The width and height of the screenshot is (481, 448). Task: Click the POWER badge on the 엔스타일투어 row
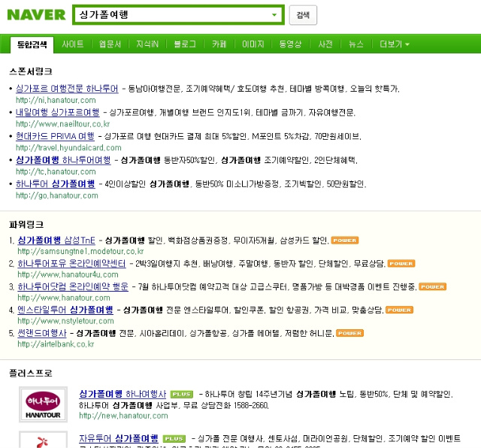[399, 310]
